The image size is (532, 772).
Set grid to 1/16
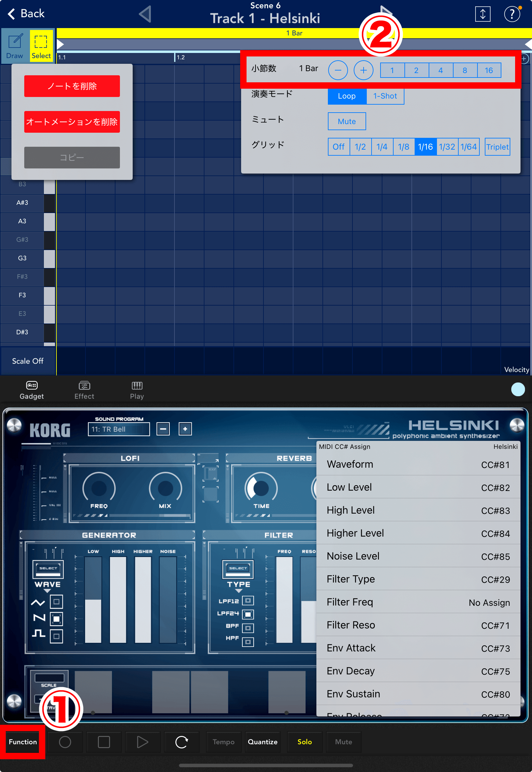pos(425,147)
